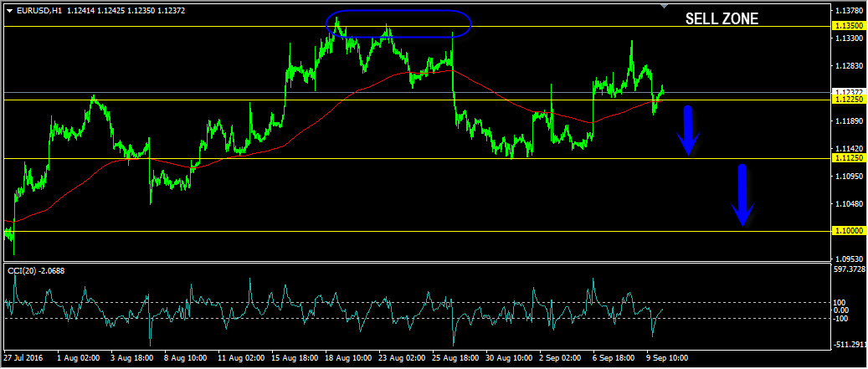Screen dimensions: 868x369
Task: Click the 1.12830 price axis value
Action: click(x=850, y=66)
